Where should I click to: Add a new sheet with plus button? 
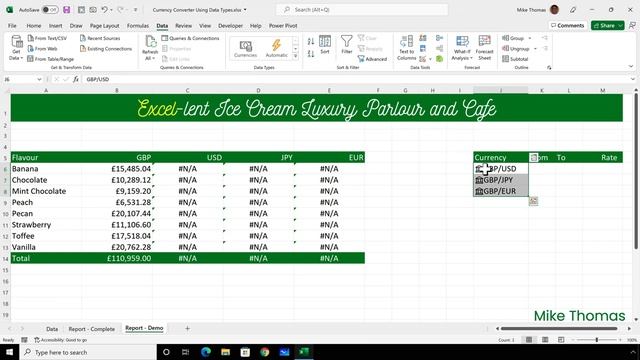pyautogui.click(x=187, y=328)
